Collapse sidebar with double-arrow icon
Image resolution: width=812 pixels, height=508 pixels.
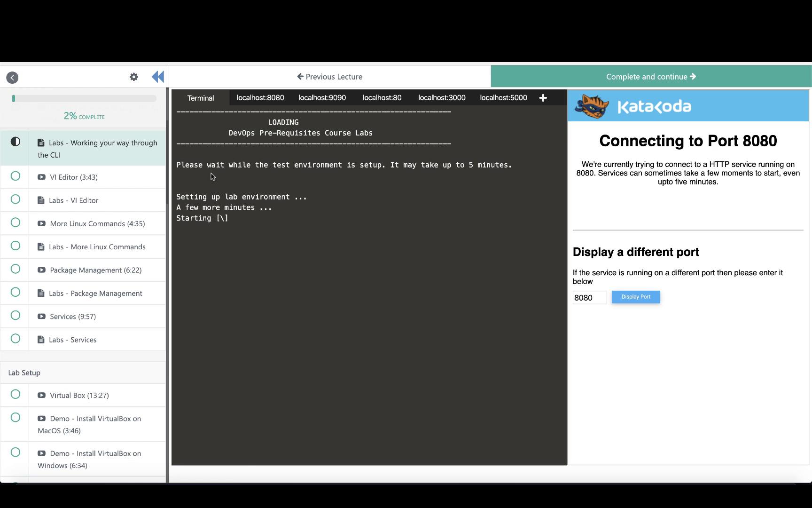(x=158, y=77)
